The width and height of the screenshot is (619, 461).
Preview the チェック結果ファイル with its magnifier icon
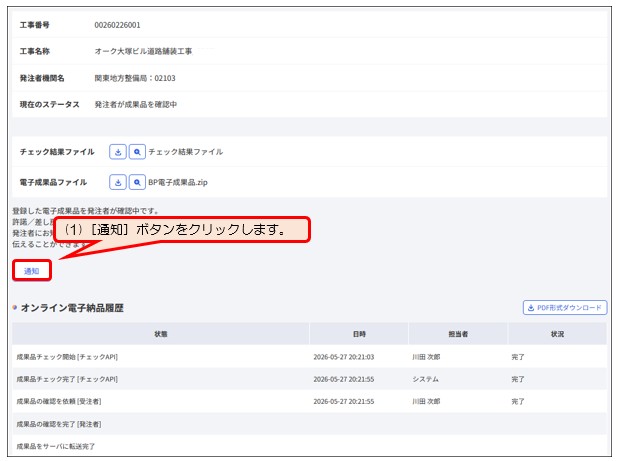coord(137,152)
